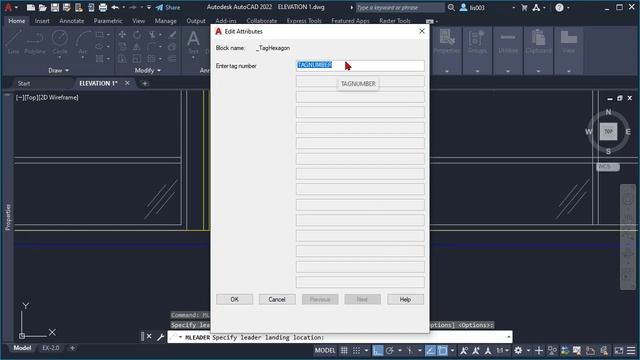Toggle snap mode in status bar

356,351
